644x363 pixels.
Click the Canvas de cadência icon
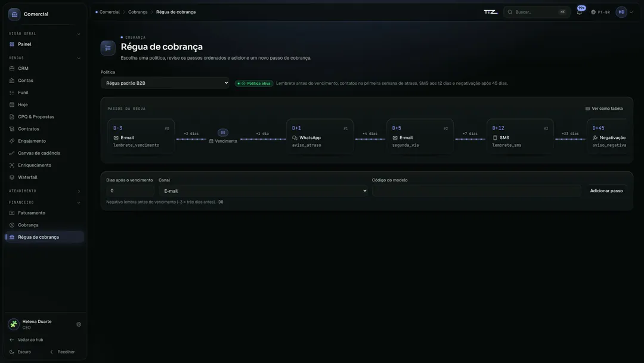[12, 153]
